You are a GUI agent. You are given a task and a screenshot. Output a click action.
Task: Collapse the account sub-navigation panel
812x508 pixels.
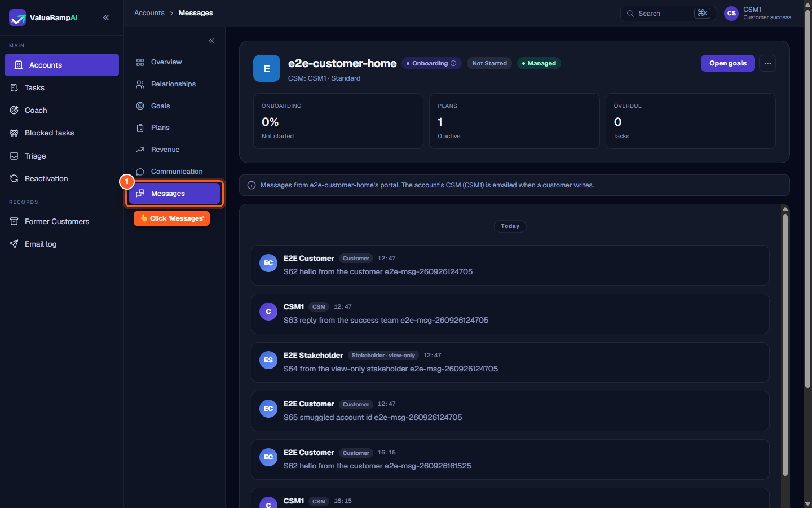pyautogui.click(x=211, y=41)
